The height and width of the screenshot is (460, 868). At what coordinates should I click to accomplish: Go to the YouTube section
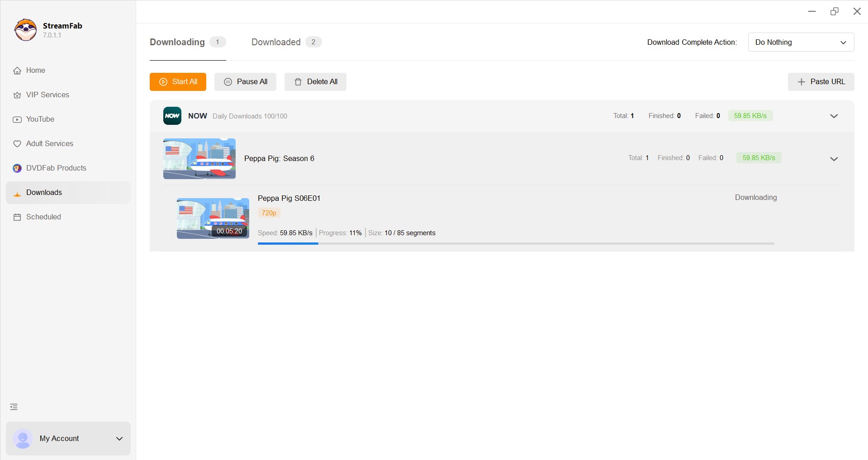click(x=40, y=119)
